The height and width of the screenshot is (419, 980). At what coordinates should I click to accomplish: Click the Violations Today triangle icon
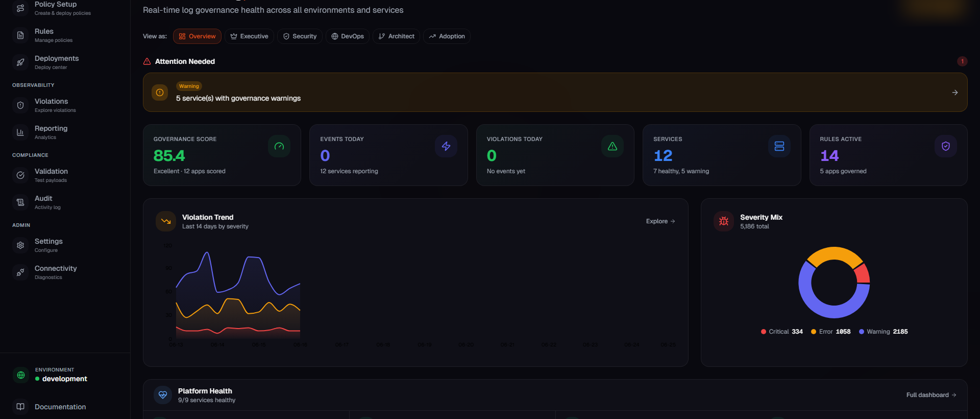(x=612, y=146)
